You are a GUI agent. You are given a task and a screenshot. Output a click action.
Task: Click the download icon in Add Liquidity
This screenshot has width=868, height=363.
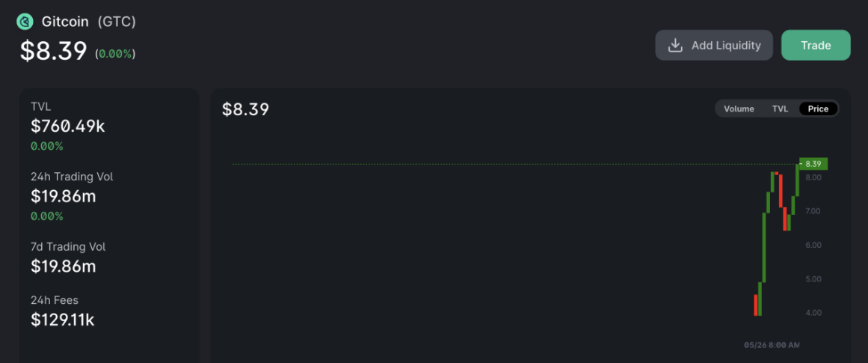[x=675, y=46]
